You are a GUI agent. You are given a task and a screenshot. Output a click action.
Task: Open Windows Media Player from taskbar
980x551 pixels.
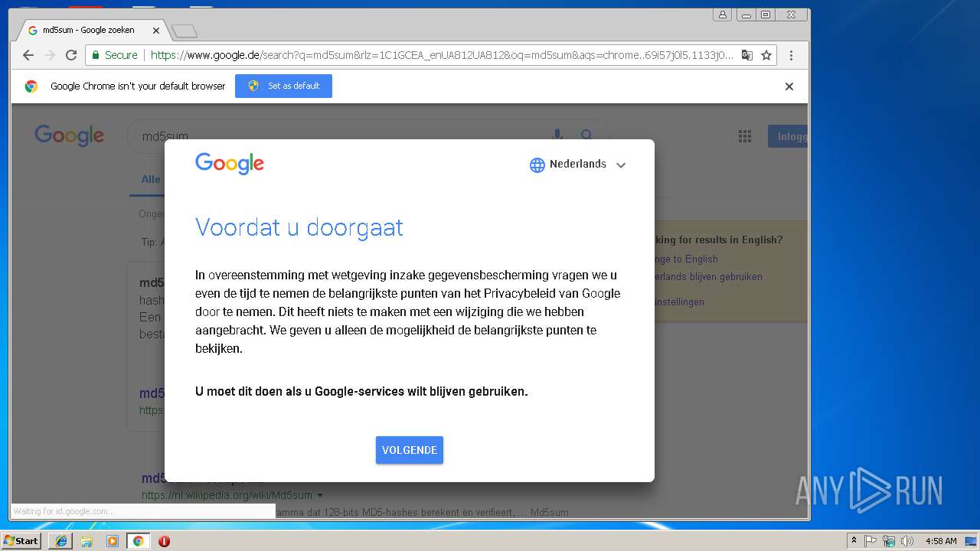point(113,541)
